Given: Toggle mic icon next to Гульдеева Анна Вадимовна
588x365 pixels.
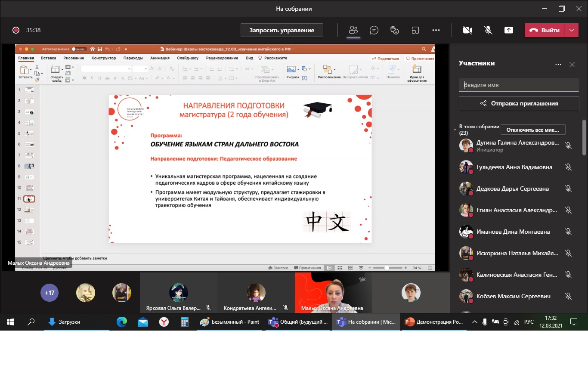Looking at the screenshot, I should coord(568,167).
